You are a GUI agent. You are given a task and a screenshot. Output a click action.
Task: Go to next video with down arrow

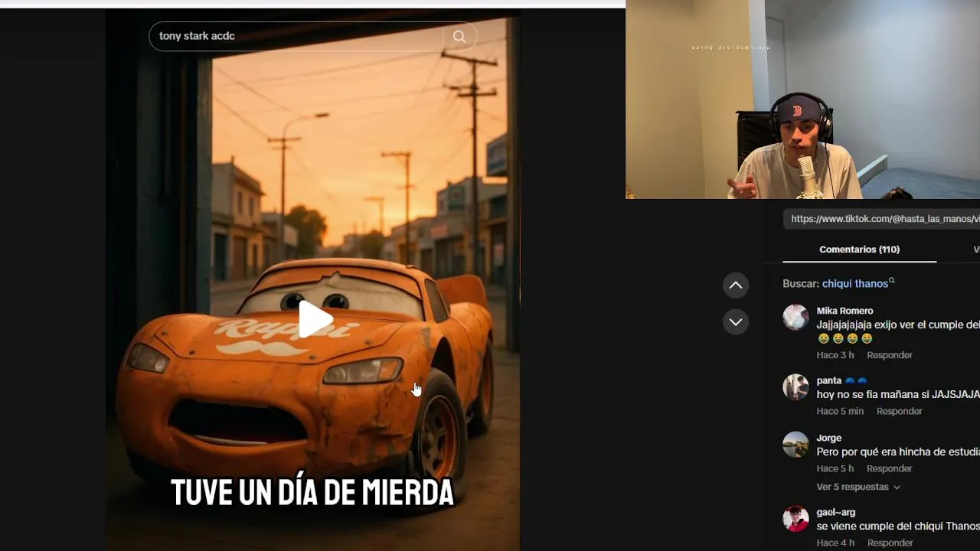point(736,321)
